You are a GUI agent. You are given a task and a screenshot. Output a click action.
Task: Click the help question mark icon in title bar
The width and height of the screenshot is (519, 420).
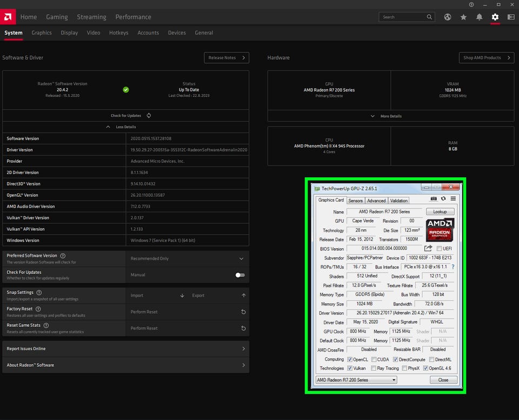(x=471, y=5)
